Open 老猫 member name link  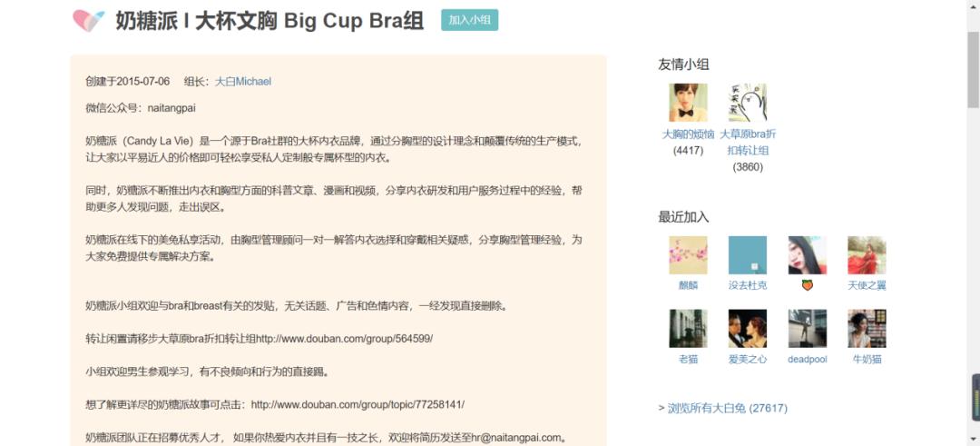688,359
